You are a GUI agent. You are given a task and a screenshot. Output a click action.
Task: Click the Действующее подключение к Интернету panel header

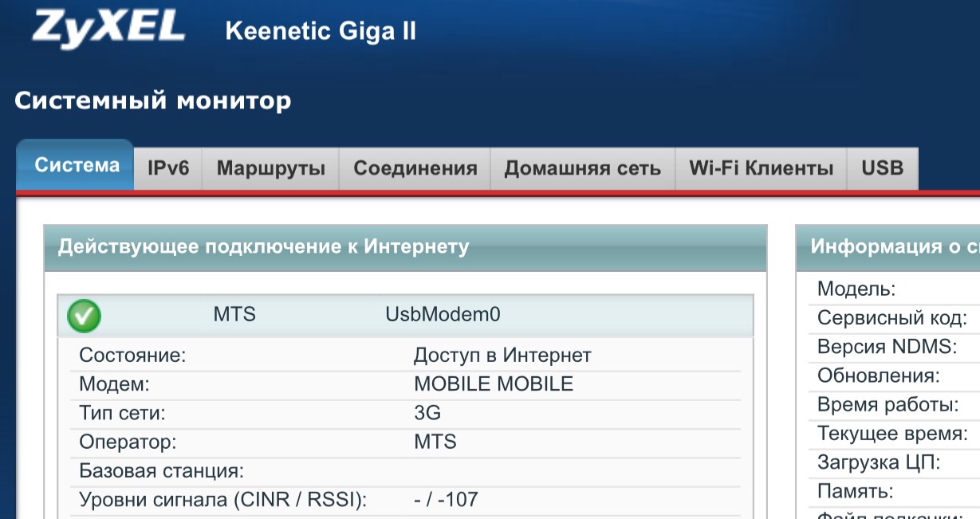tap(263, 247)
